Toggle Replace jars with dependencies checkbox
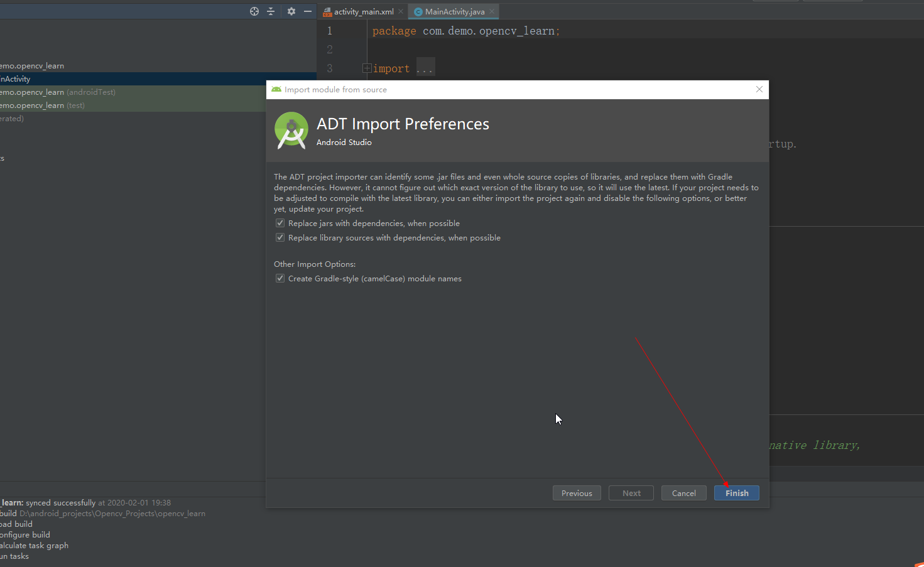The image size is (924, 567). 280,223
